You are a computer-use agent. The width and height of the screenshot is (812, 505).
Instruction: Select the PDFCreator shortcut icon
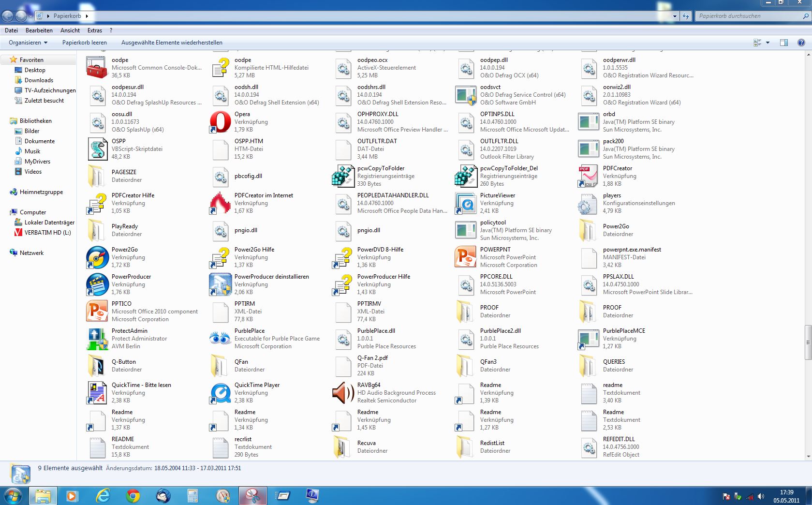click(x=589, y=176)
